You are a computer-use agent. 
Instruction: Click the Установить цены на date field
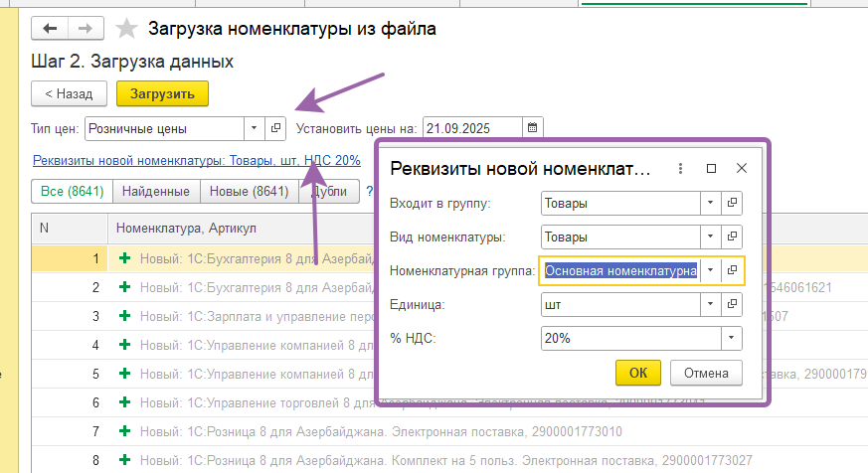click(472, 128)
